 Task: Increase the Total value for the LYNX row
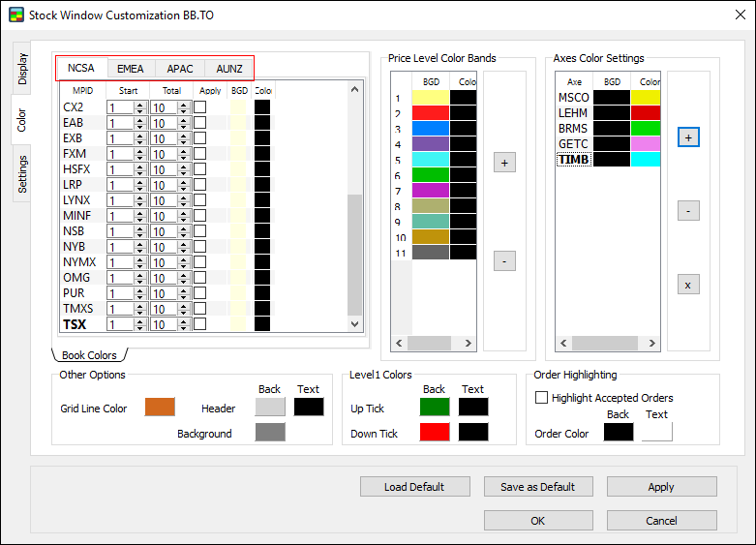pyautogui.click(x=184, y=197)
